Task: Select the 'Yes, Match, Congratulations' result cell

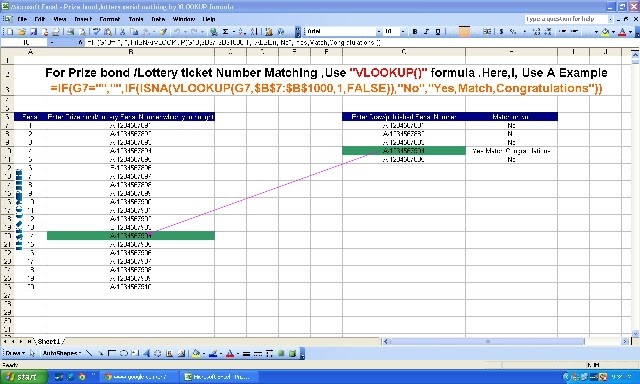Action: tap(511, 151)
